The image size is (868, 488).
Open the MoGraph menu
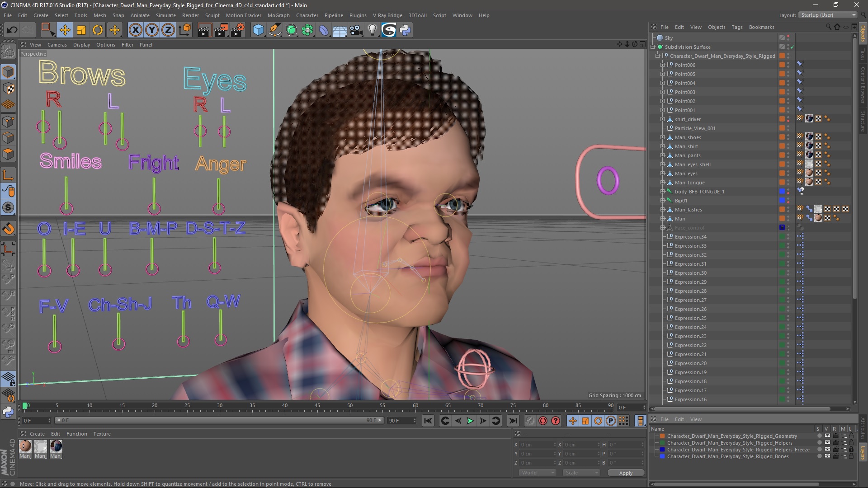point(278,15)
